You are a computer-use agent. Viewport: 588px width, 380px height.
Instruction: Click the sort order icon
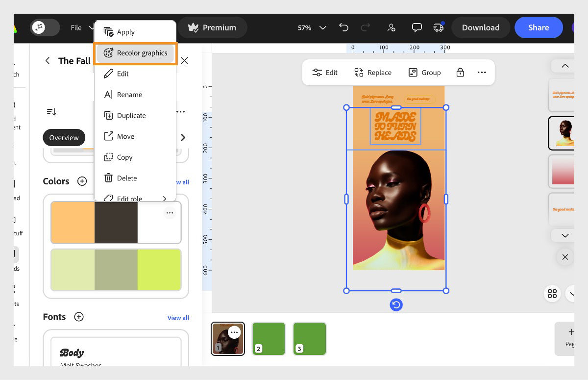(x=51, y=112)
